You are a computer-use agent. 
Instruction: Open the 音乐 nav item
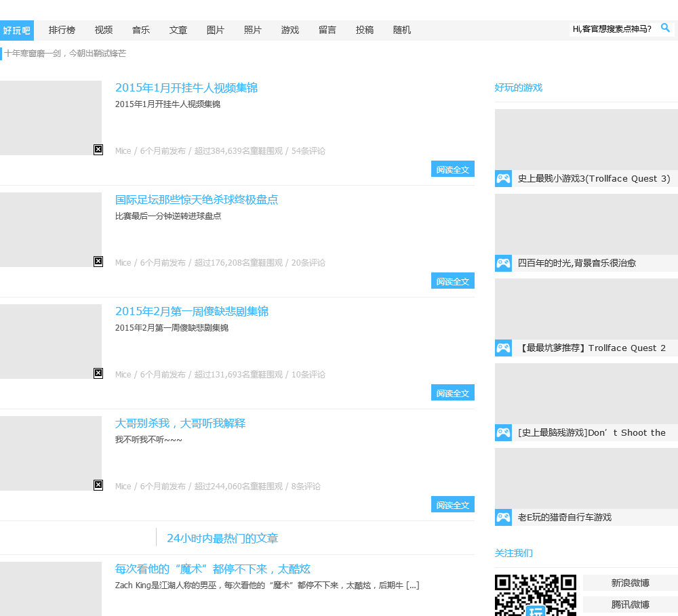141,30
